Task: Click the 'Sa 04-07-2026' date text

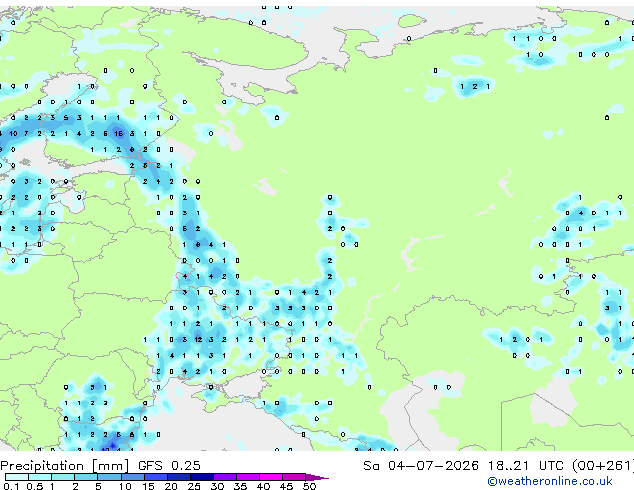Action: click(421, 466)
